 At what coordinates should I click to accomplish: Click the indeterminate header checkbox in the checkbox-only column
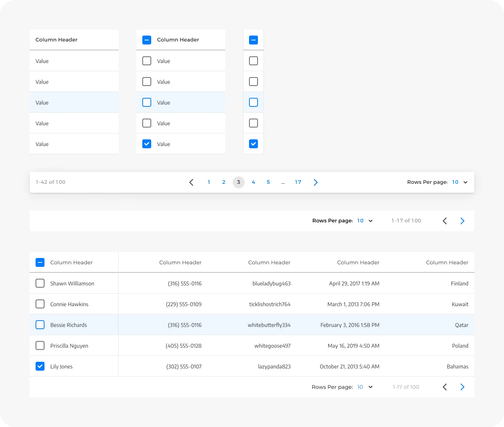pyautogui.click(x=253, y=40)
